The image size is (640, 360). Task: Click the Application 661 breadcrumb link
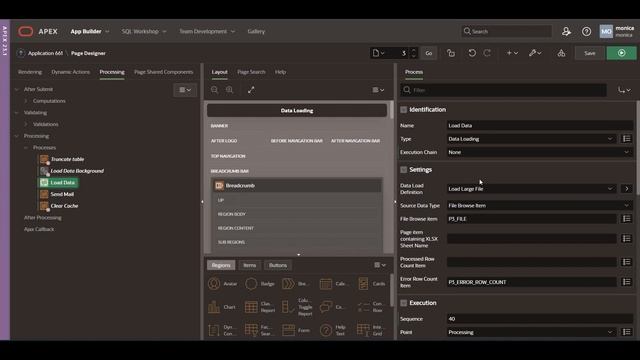click(x=45, y=53)
